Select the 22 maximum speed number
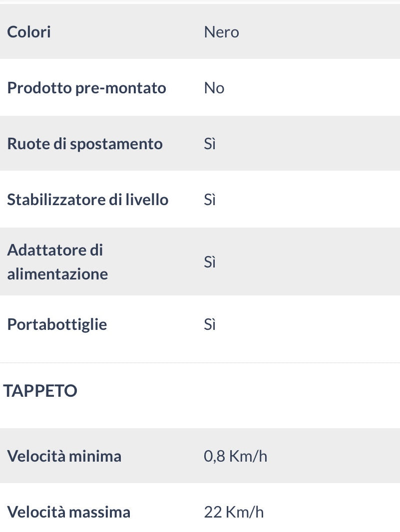Screen dimensions: 400x532 pos(213,512)
